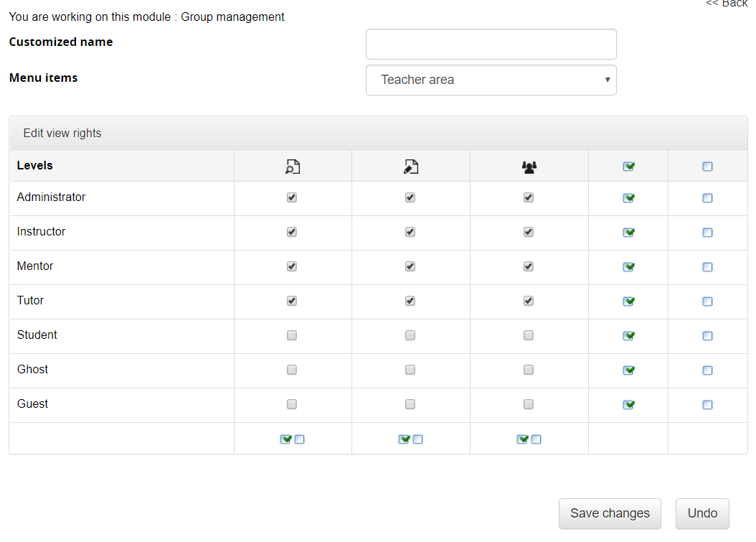Viewport: 756px width, 542px height.
Task: Check the Ghost view checkbox
Action: coord(292,370)
